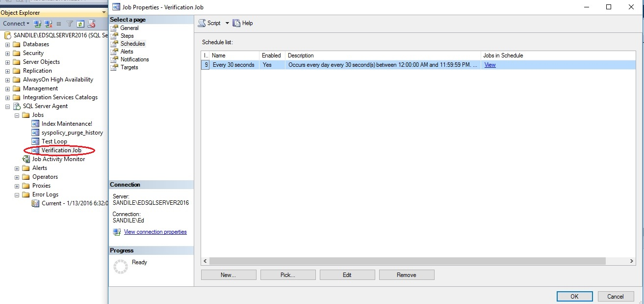This screenshot has height=304, width=644.
Task: Expand the Management node
Action: (8, 88)
